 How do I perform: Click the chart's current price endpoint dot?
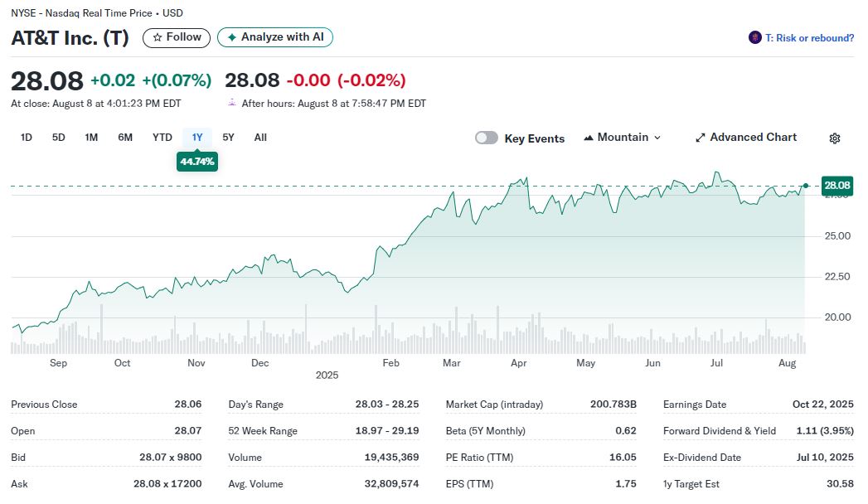click(x=806, y=186)
